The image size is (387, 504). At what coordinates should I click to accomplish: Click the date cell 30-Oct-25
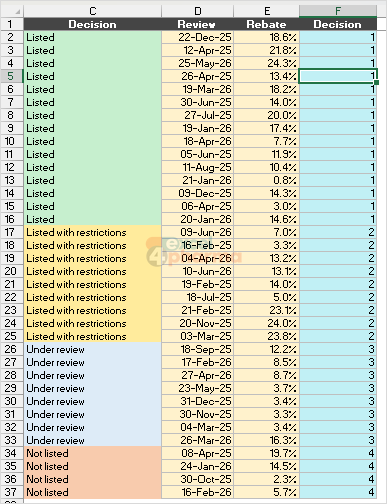point(198,479)
